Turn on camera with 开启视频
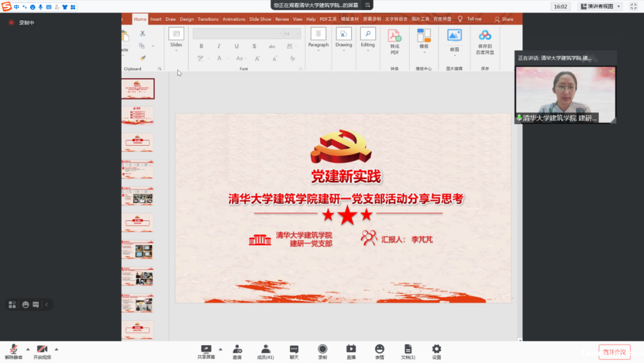This screenshot has width=644, height=363. click(42, 350)
